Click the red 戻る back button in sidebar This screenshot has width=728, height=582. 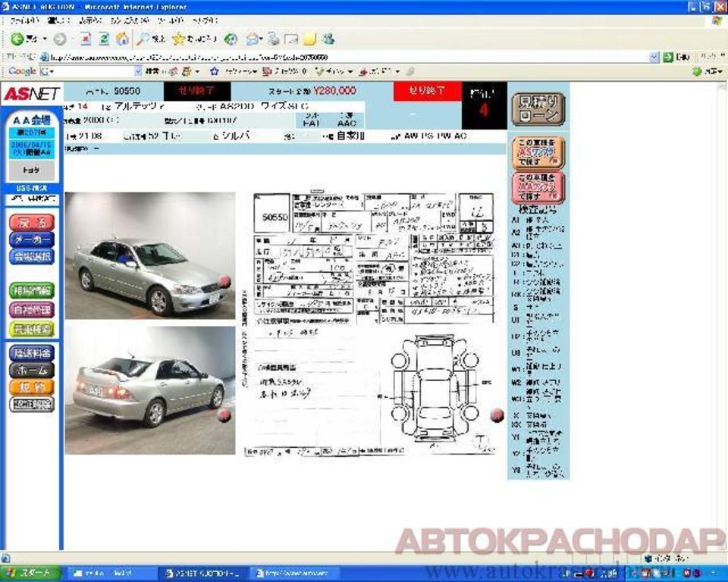[32, 223]
